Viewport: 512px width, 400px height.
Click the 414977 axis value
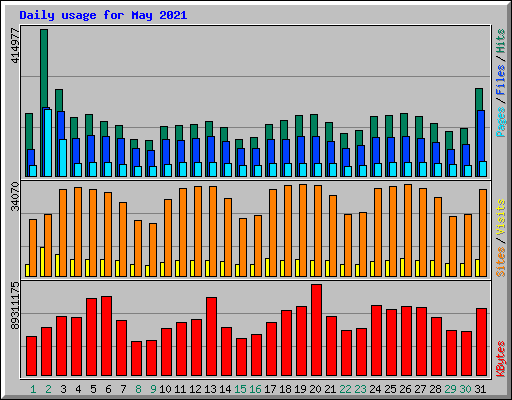(x=15, y=45)
